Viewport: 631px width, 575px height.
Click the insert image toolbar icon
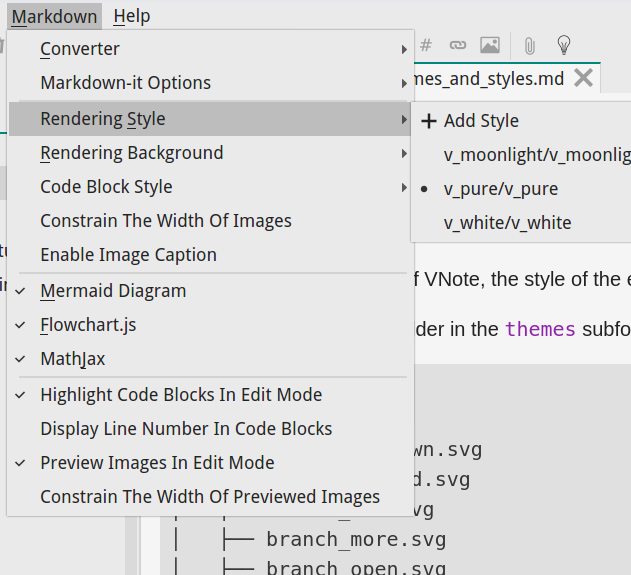(x=490, y=45)
